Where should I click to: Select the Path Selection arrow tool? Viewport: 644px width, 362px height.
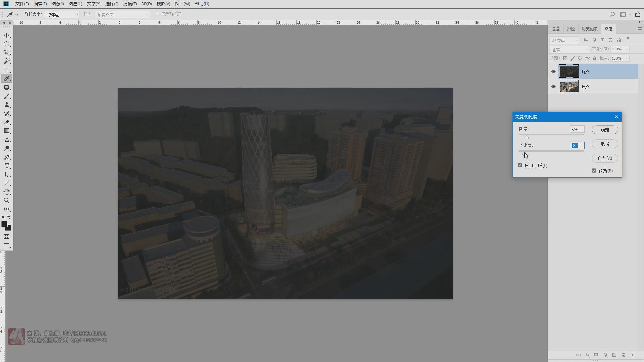(7, 175)
